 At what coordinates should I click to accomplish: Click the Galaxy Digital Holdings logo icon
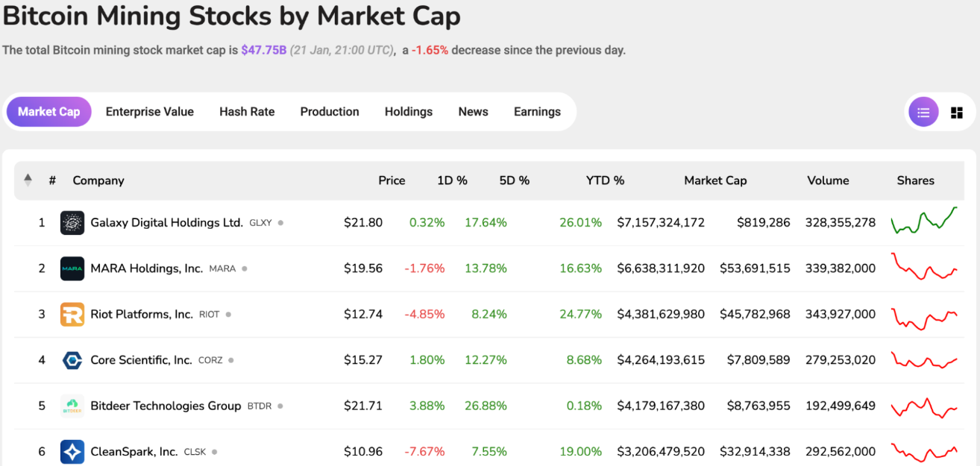pos(72,223)
